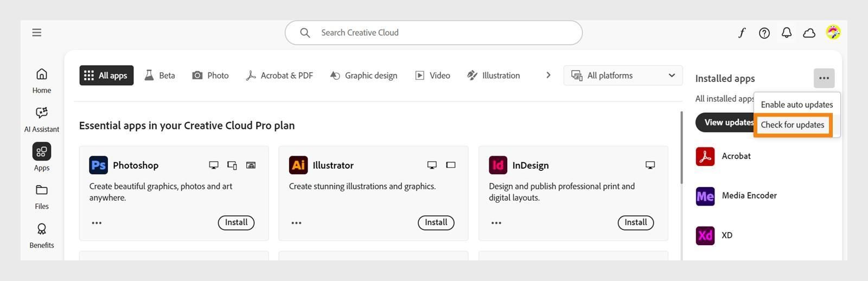Select Apps in the sidebar
This screenshot has height=281, width=868.
[42, 157]
